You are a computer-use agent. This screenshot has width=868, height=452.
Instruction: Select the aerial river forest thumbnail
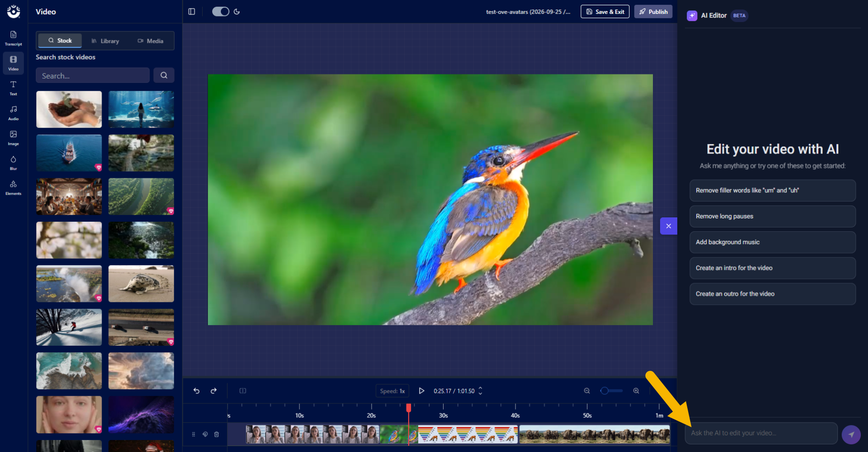[141, 196]
